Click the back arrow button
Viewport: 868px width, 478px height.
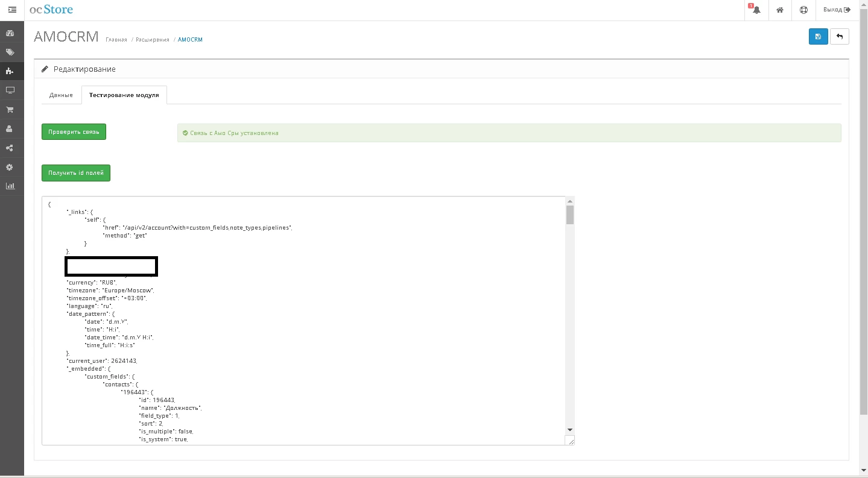click(839, 36)
